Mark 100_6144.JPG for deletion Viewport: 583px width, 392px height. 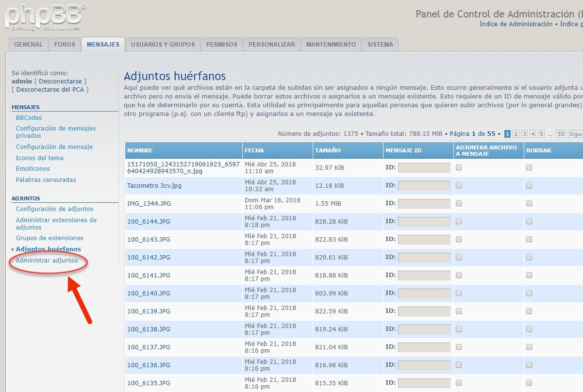(x=529, y=221)
